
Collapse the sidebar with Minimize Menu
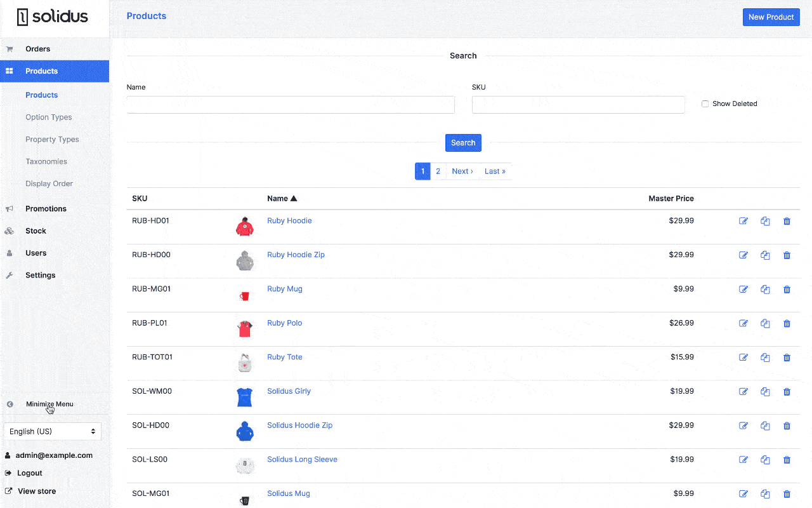coord(49,404)
